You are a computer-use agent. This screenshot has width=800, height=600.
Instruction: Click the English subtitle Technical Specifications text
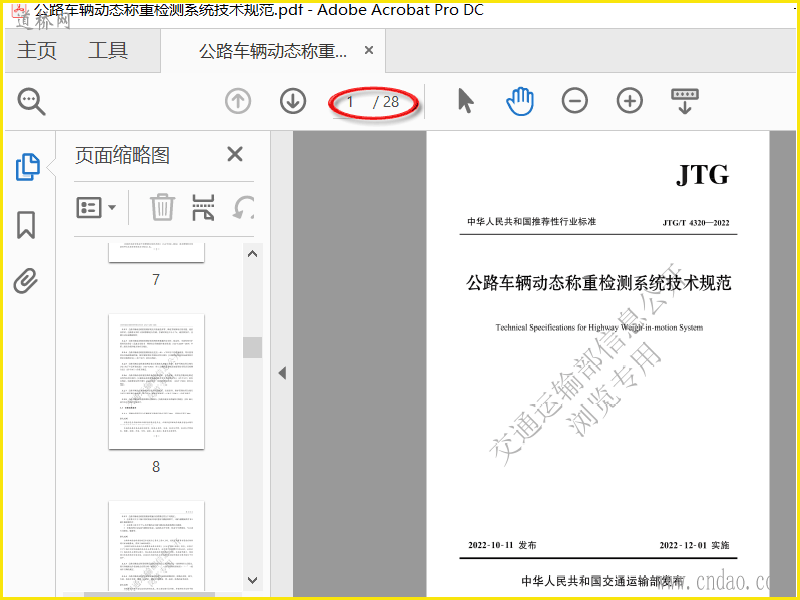[x=599, y=328]
